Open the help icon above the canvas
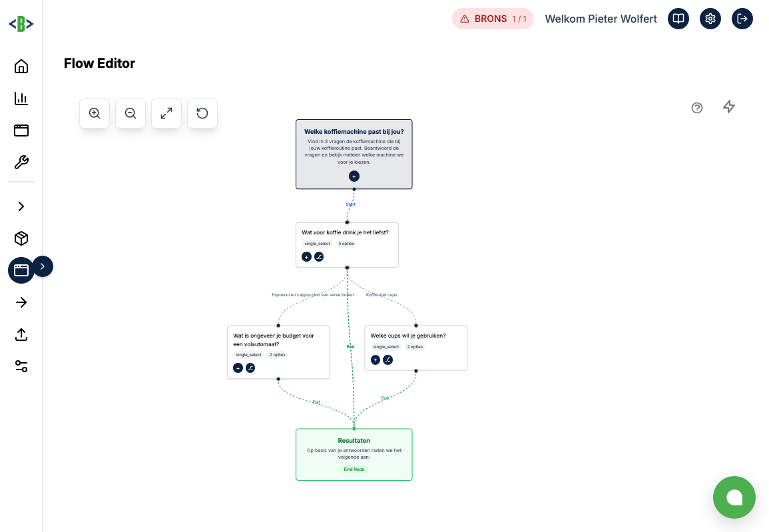 (697, 107)
